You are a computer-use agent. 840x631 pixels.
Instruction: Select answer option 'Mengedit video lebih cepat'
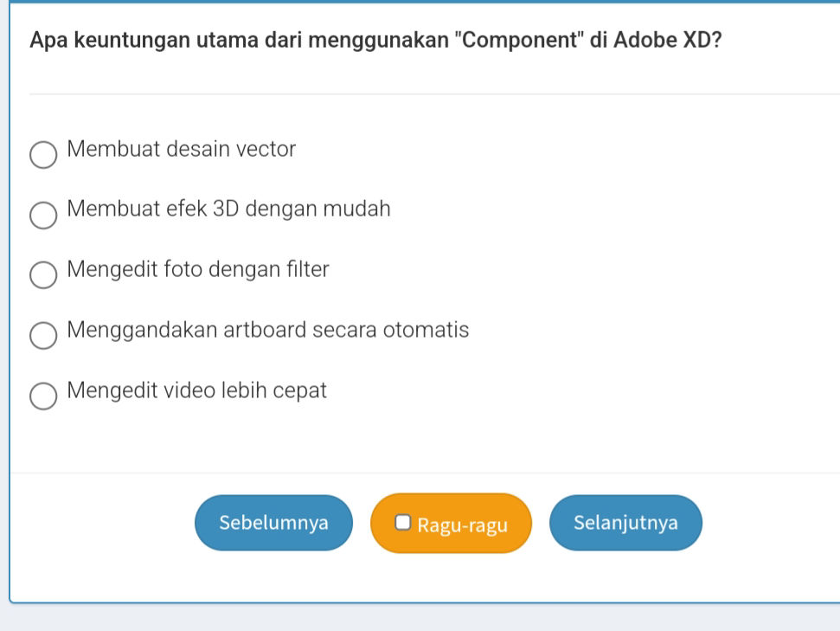(x=44, y=397)
